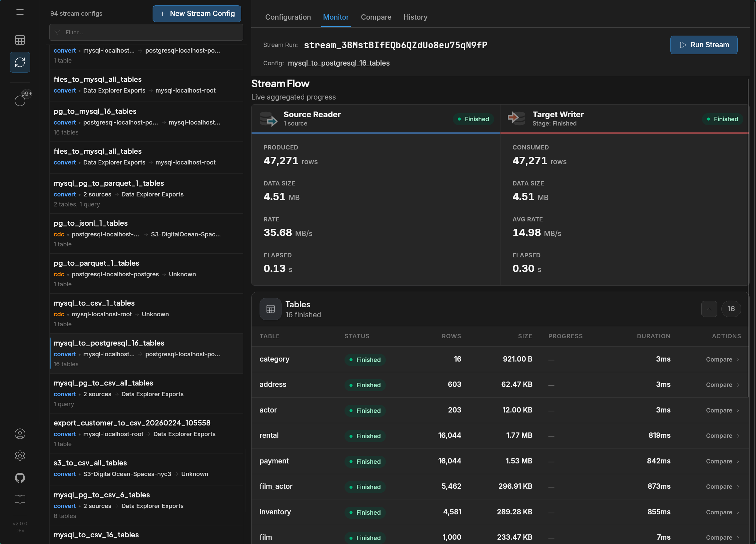Viewport: 756px width, 544px height.
Task: Click the Tables grid icon
Action: point(270,309)
